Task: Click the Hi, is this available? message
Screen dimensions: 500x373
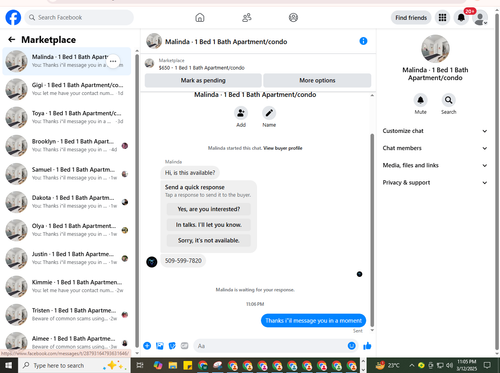Action: (x=190, y=173)
